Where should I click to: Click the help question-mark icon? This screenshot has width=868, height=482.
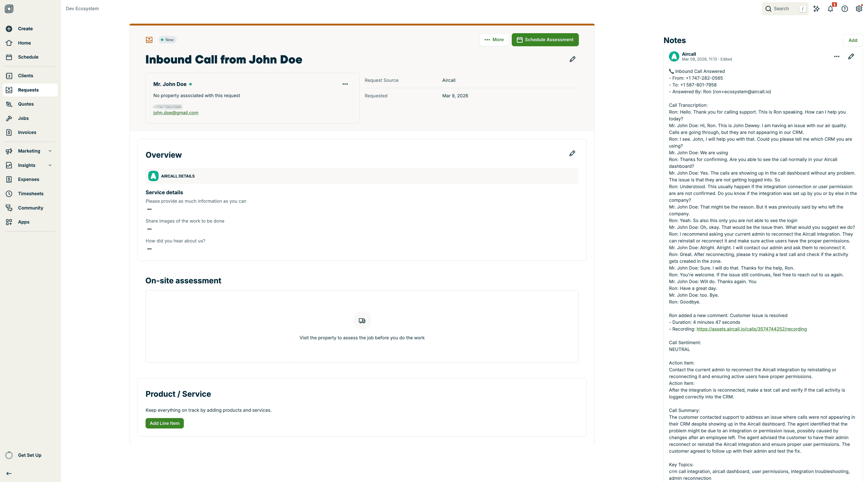click(845, 8)
